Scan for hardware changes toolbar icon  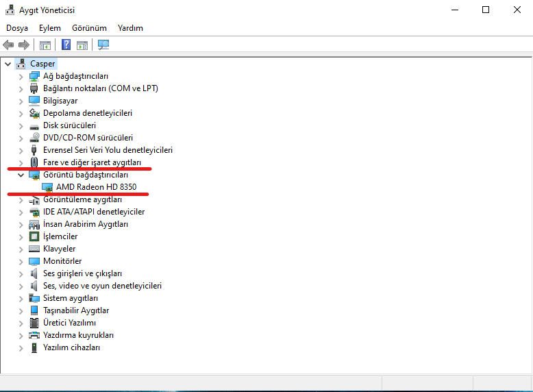coord(103,45)
